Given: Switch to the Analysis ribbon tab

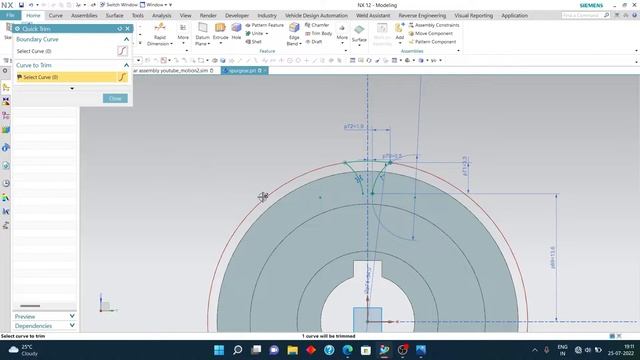Looking at the screenshot, I should pos(162,16).
